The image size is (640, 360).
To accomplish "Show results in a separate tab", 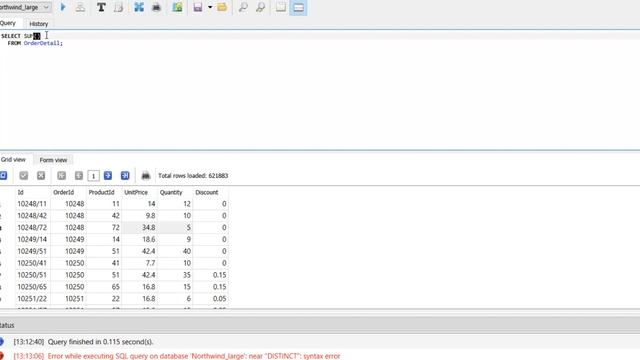I will [281, 7].
